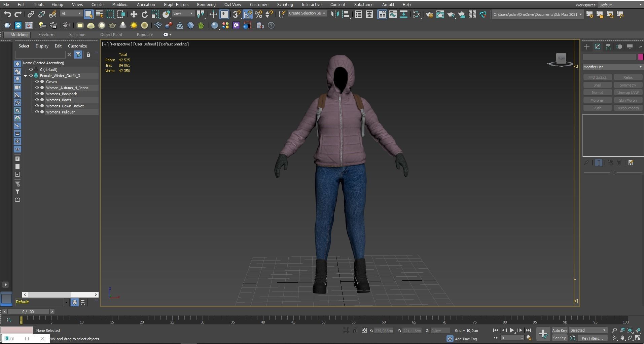Hide the Woman_Autumn_4_Jeans object
Image resolution: width=644 pixels, height=344 pixels.
(x=37, y=88)
